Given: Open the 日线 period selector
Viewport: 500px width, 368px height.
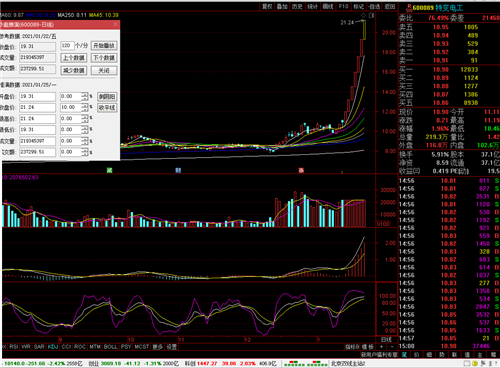Looking at the screenshot, I should [x=386, y=339].
